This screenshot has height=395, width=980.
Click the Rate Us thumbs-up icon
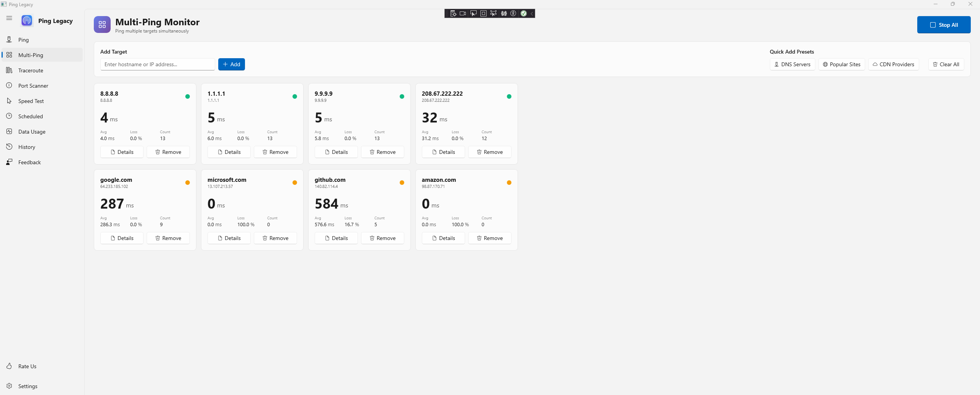point(9,366)
